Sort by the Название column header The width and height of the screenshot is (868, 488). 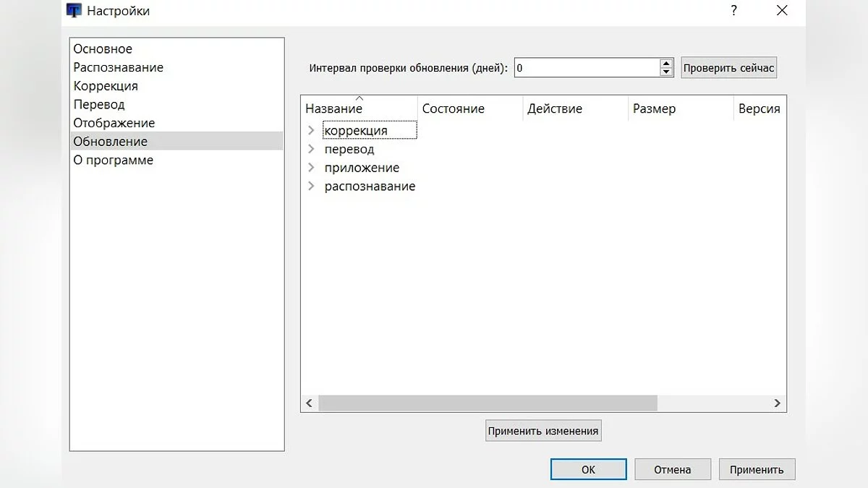(x=359, y=108)
